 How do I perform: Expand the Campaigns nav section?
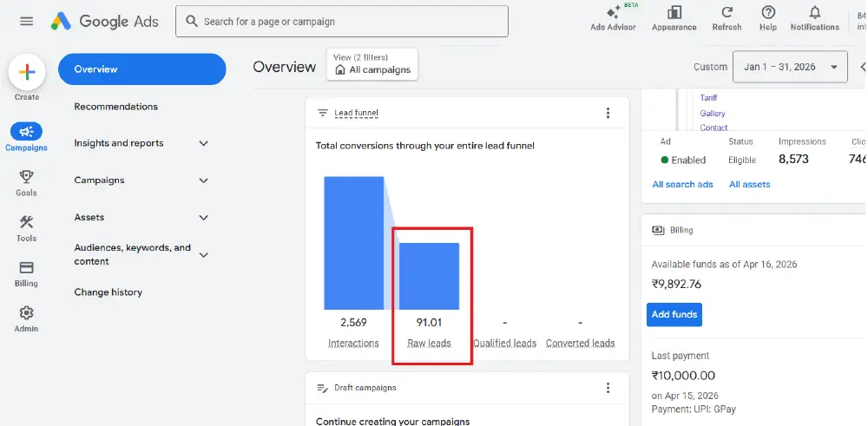click(x=204, y=180)
